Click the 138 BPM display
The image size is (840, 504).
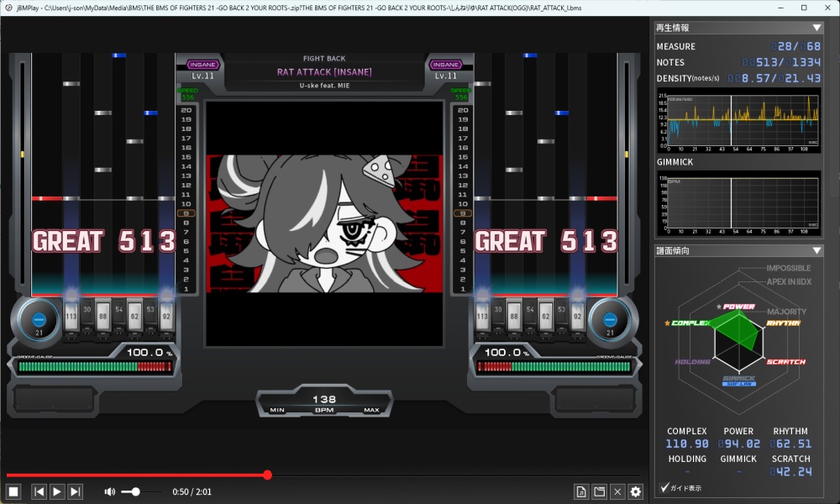click(x=324, y=400)
